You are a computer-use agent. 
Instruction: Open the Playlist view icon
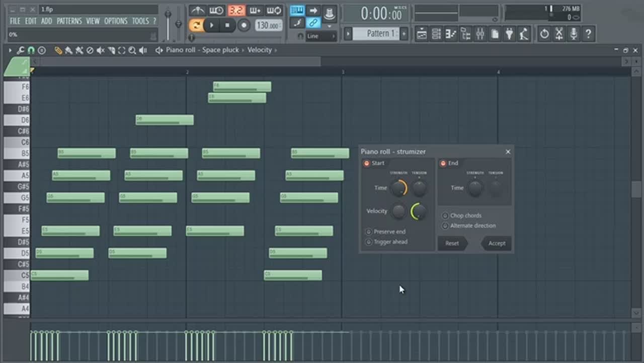point(422,34)
